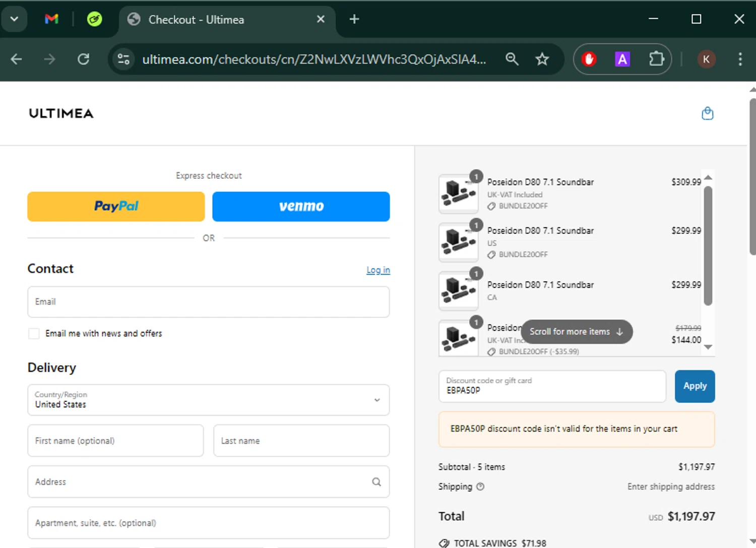Reload the checkout page
The height and width of the screenshot is (548, 756).
tap(83, 59)
